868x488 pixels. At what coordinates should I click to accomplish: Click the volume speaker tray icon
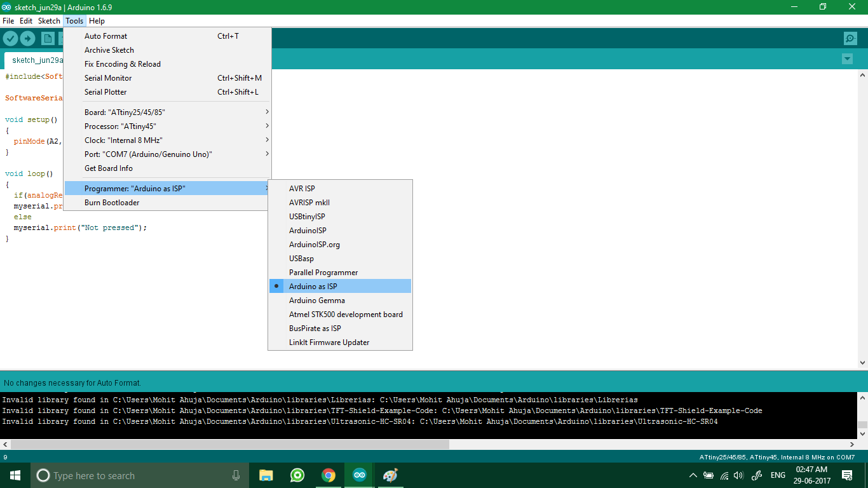(738, 475)
